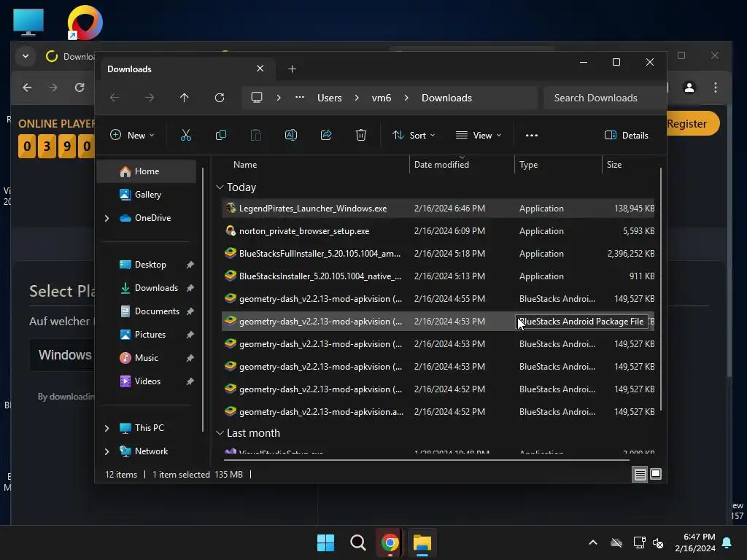Expand Network in navigation pane
The image size is (747, 560).
(x=107, y=451)
